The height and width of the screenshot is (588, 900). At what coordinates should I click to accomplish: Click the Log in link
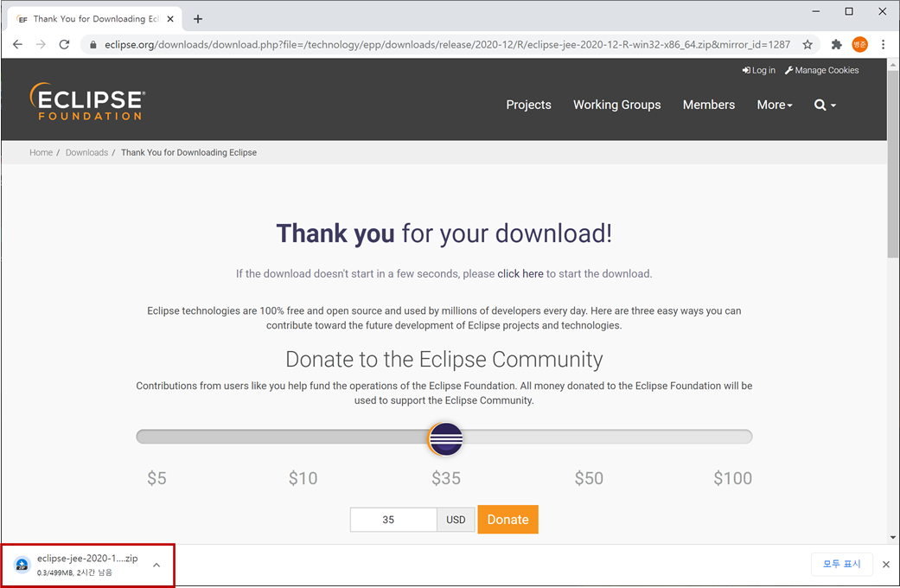[x=759, y=70]
